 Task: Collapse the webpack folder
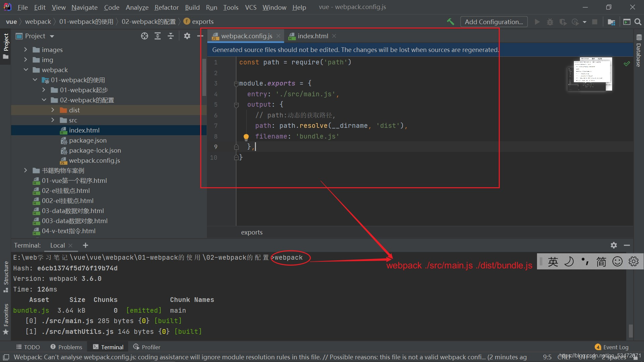tap(25, 70)
